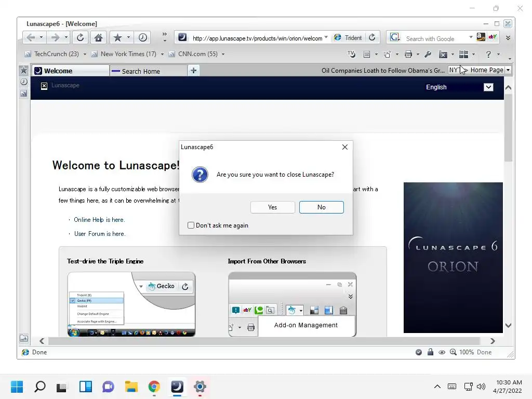Click the address bar URL field
This screenshot has height=399, width=532.
point(257,38)
